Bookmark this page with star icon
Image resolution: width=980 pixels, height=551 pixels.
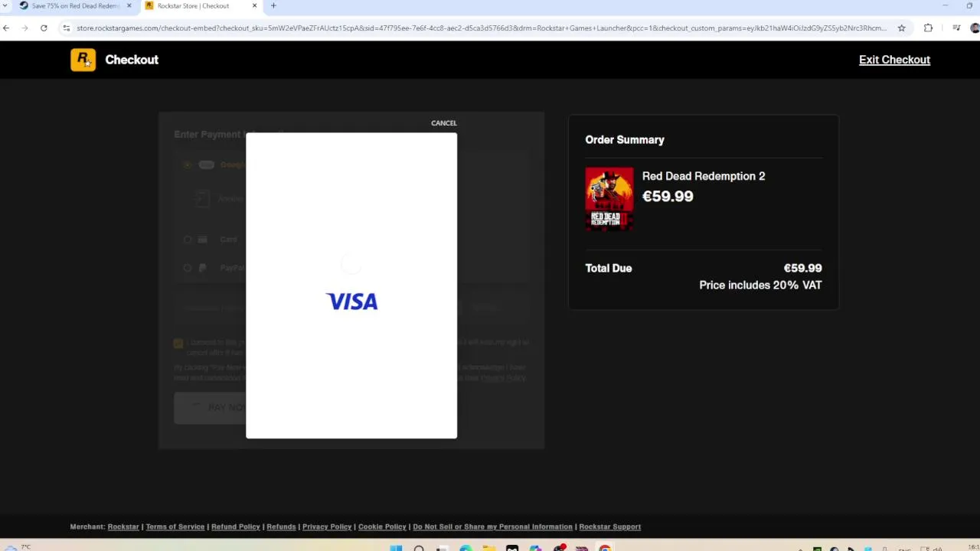pos(901,28)
